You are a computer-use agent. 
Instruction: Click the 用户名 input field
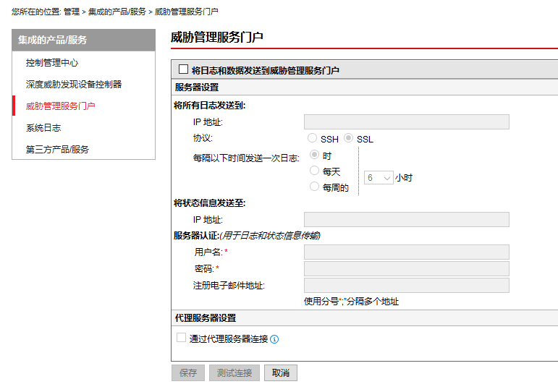[406, 252]
